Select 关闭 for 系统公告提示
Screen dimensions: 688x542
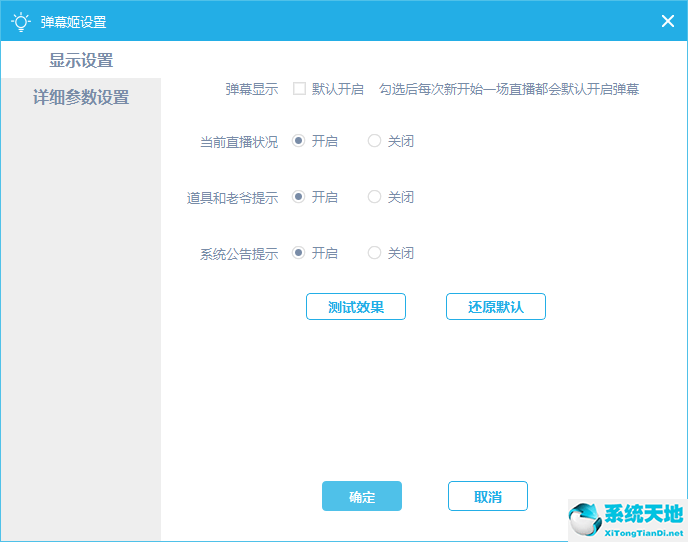tap(374, 253)
